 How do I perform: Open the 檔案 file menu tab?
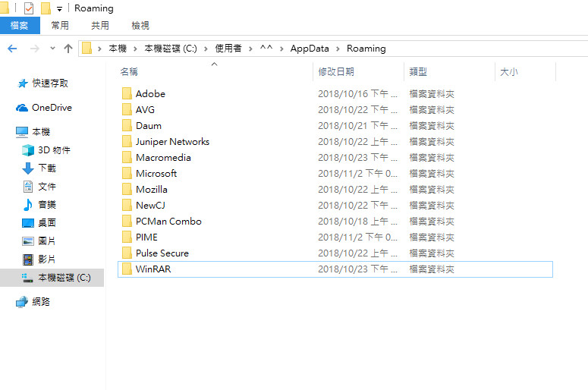(19, 26)
